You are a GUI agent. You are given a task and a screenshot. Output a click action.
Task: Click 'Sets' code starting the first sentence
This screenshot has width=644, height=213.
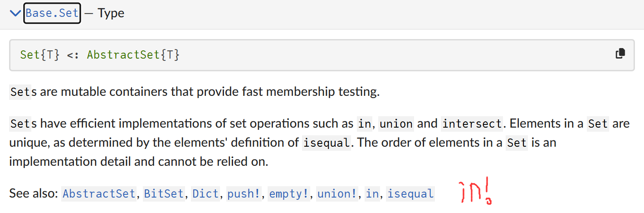[24, 92]
